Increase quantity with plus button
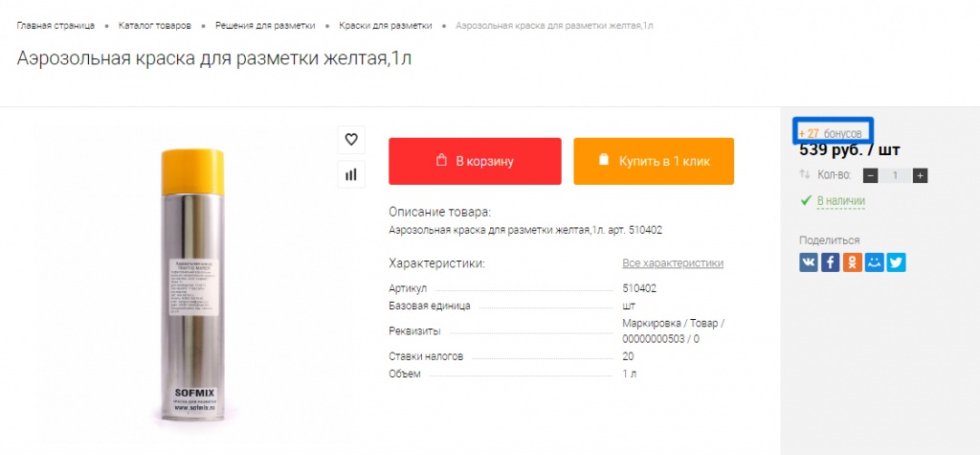The height and width of the screenshot is (455, 980). [x=920, y=176]
